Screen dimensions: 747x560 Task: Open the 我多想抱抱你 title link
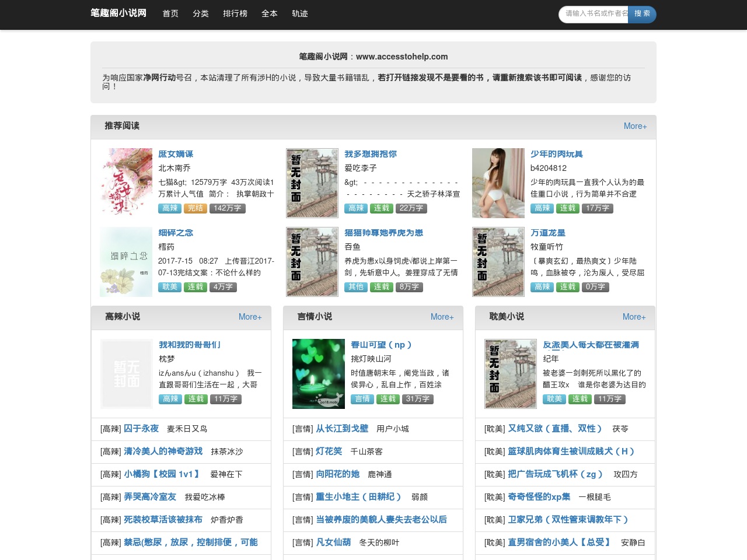(371, 154)
